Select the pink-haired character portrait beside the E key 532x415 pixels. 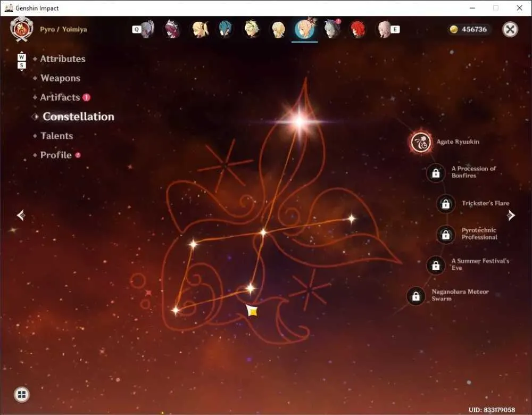[384, 29]
